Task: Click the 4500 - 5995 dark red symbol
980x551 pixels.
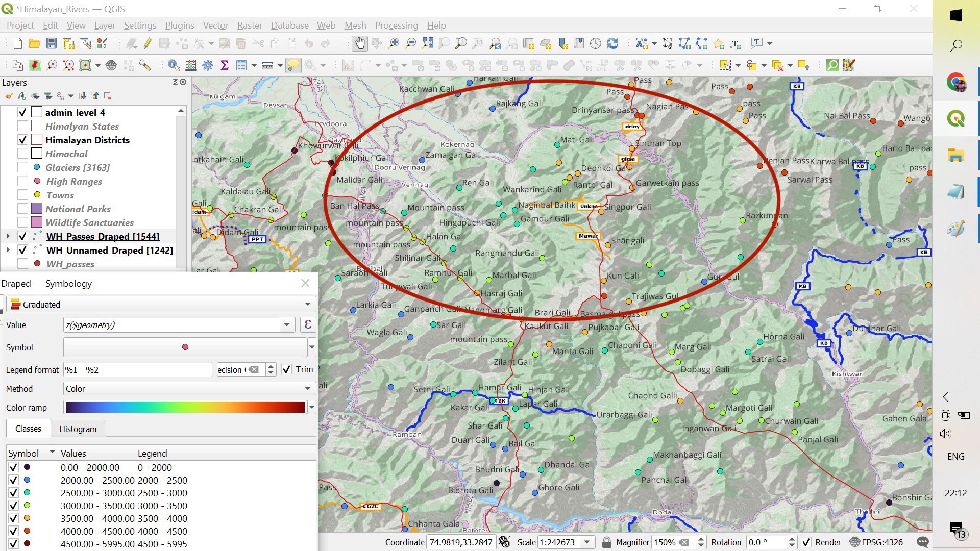Action: 27,544
